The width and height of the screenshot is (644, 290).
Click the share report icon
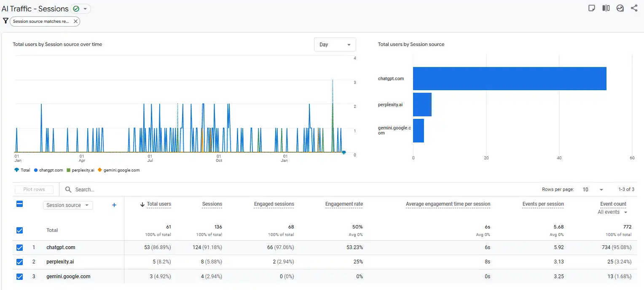634,8
